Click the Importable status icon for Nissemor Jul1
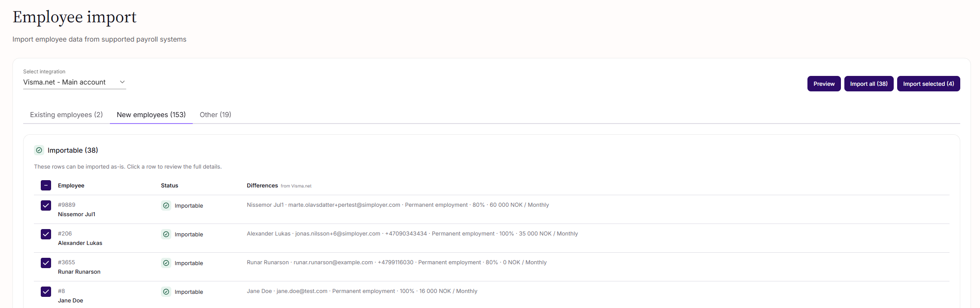980x308 pixels. (166, 205)
